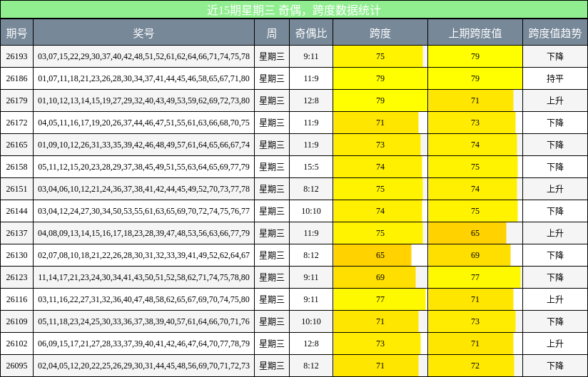Click odd-even ratio 10:10 in row 26144

pyautogui.click(x=311, y=211)
